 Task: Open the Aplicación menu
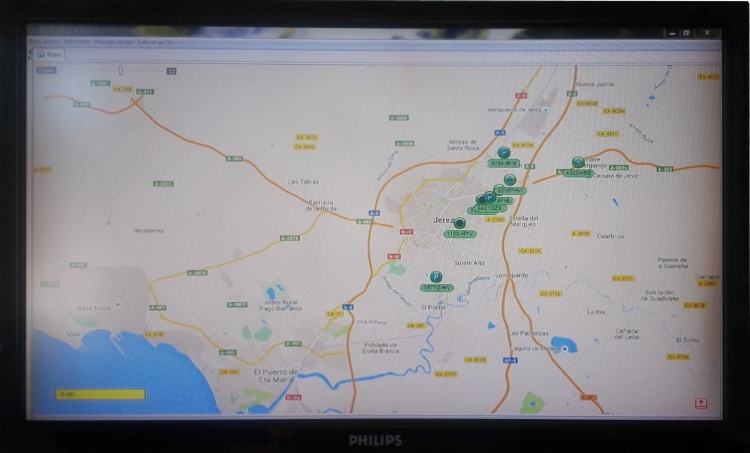[45, 42]
